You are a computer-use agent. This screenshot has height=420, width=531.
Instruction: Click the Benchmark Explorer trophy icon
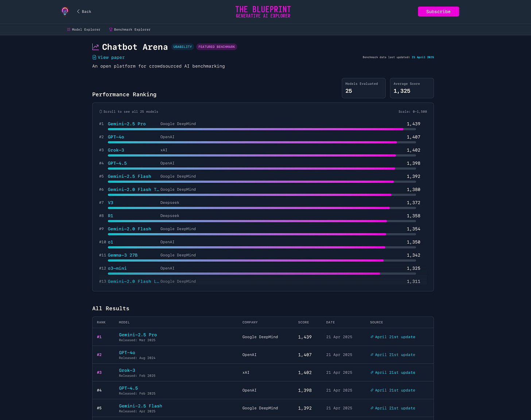click(111, 30)
